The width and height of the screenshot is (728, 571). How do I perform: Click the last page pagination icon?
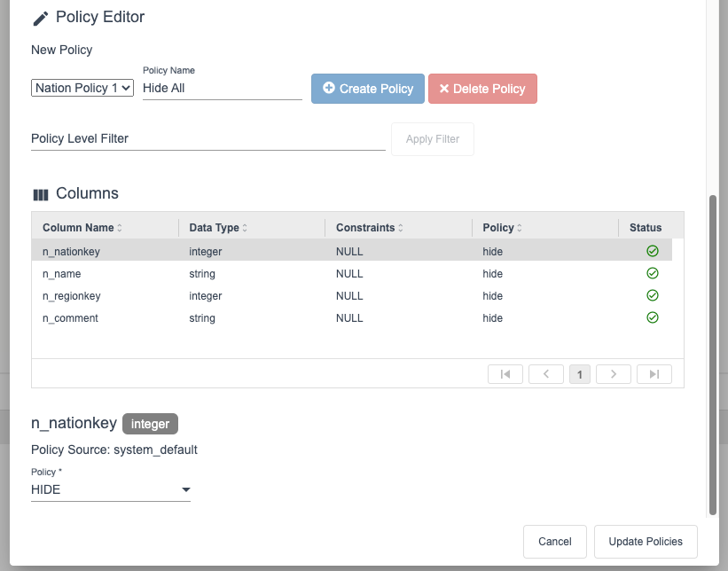(x=654, y=374)
